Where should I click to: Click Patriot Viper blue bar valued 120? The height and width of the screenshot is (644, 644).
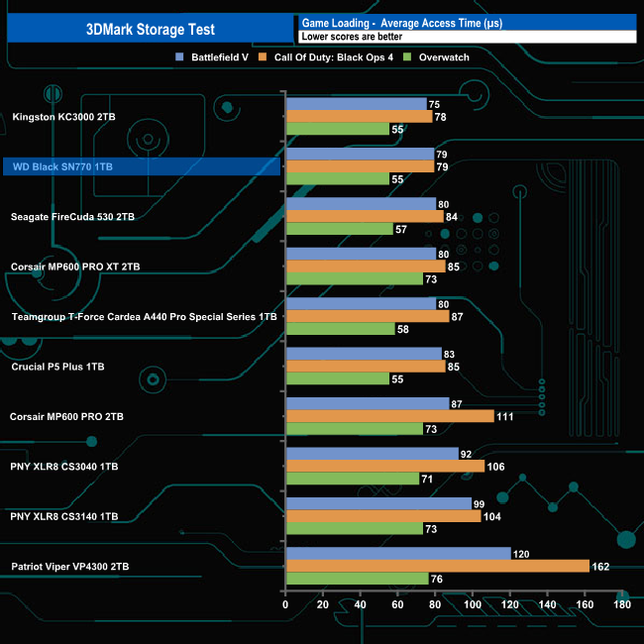coord(398,554)
